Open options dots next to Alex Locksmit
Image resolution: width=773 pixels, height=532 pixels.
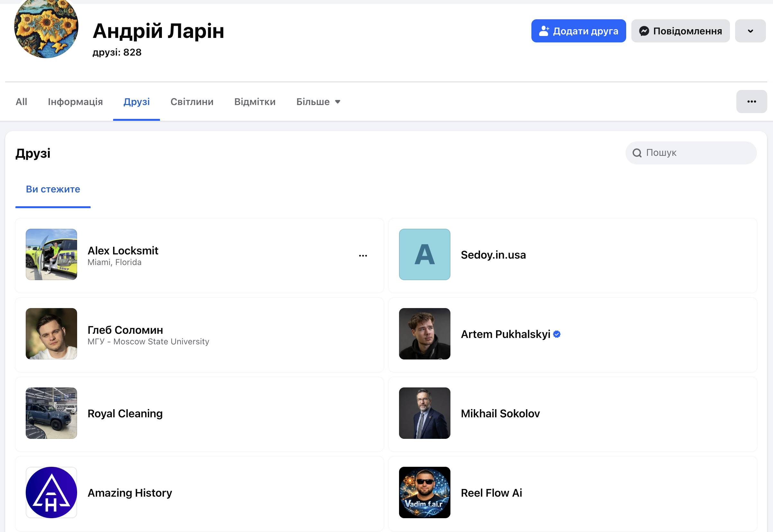point(363,256)
